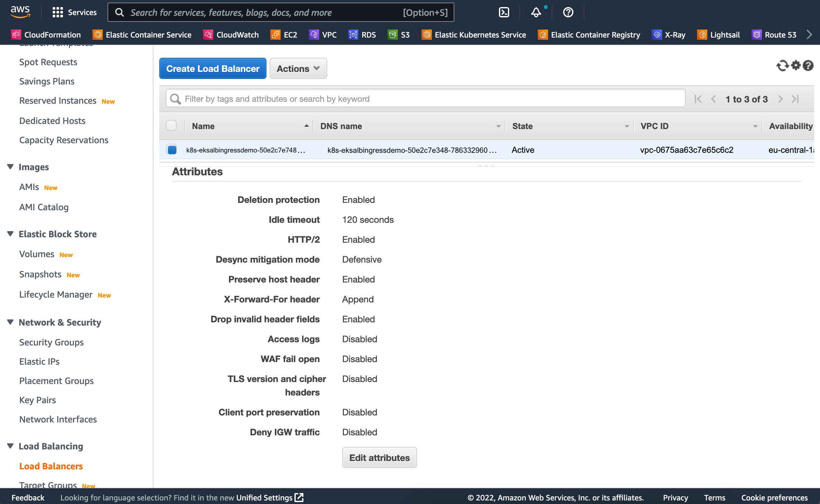This screenshot has height=504, width=820.
Task: Open the Actions dropdown menu
Action: 298,69
